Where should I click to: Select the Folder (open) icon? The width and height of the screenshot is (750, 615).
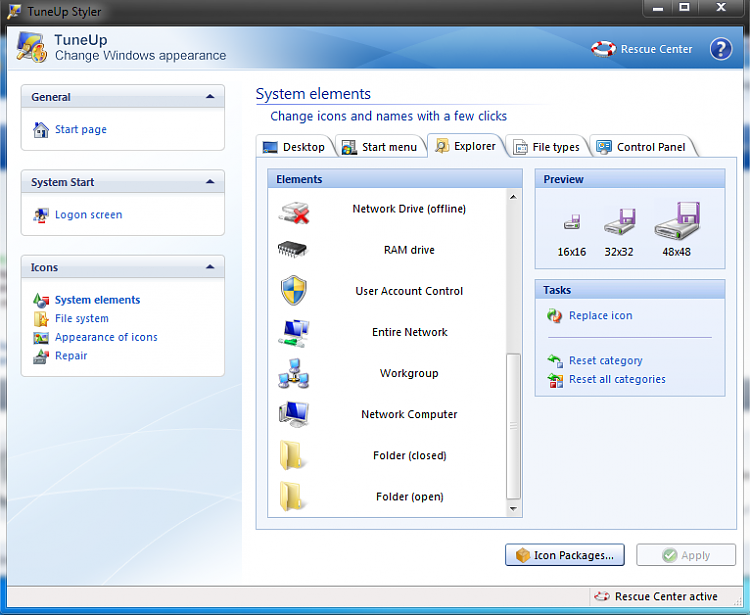click(x=292, y=496)
